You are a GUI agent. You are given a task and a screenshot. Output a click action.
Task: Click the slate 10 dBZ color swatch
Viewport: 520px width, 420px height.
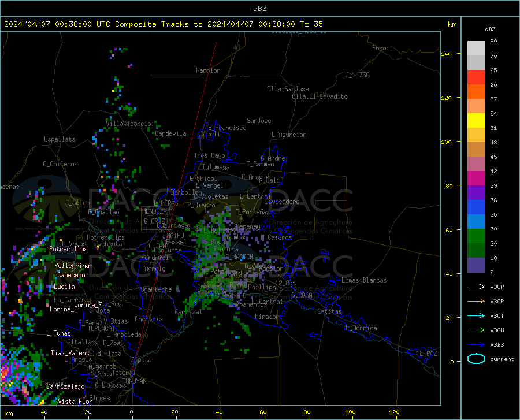click(x=476, y=265)
